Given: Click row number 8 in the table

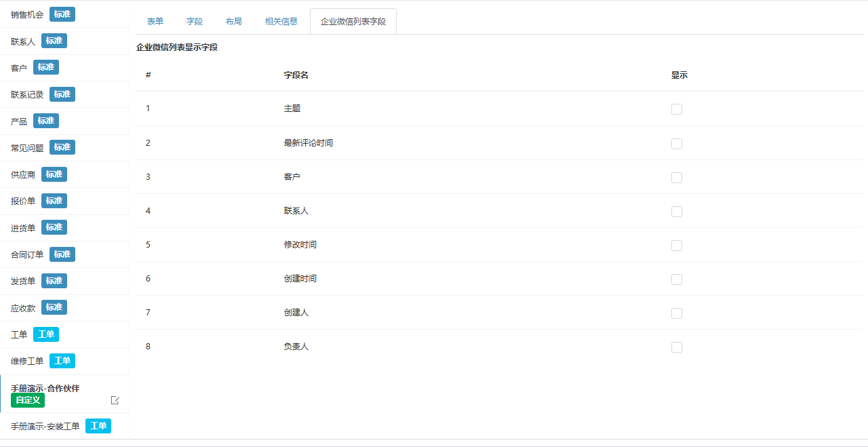Looking at the screenshot, I should click(x=148, y=347).
